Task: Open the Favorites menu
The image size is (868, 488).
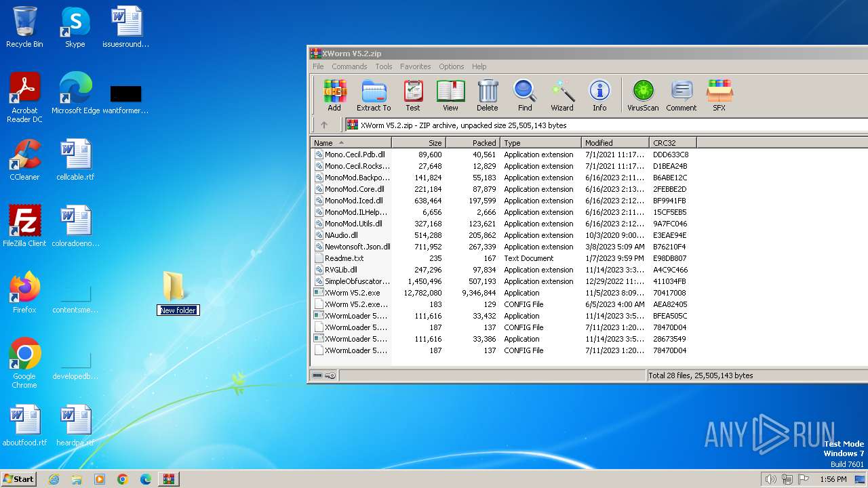Action: coord(416,66)
